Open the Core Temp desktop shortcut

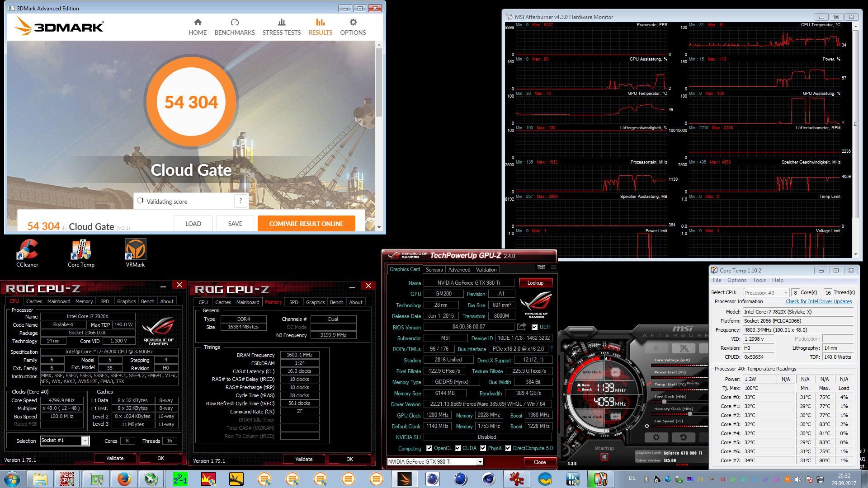pyautogui.click(x=81, y=253)
